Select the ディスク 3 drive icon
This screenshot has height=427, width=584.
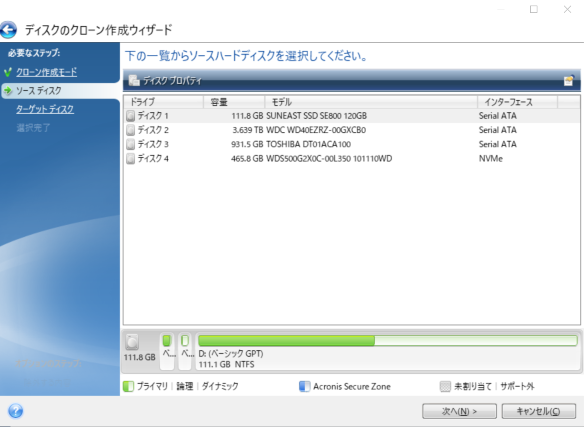pyautogui.click(x=130, y=144)
